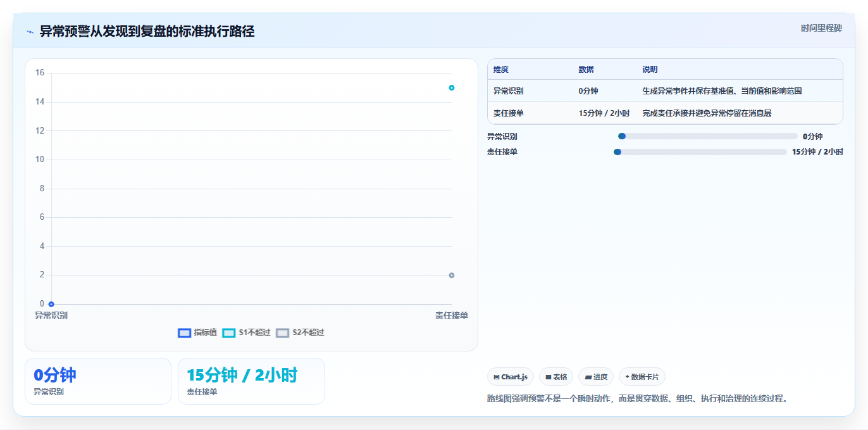Click the 表格 tag button
The width and height of the screenshot is (868, 430).
(556, 377)
